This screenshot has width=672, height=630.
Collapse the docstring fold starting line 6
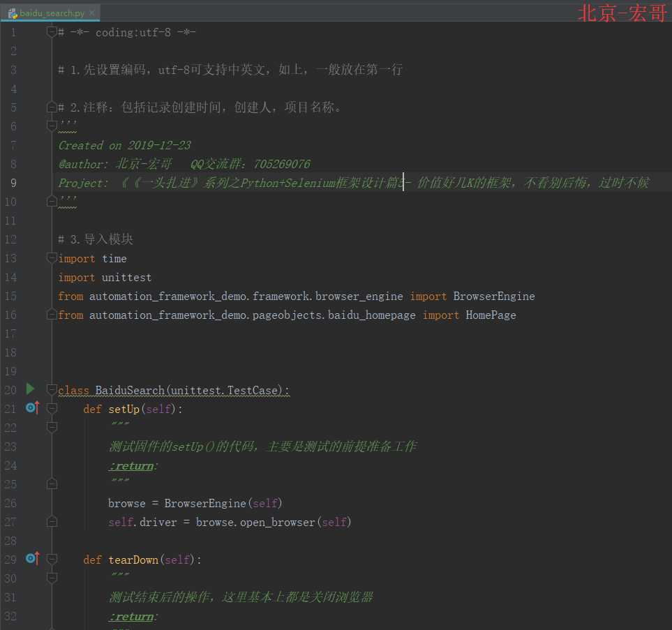[52, 126]
